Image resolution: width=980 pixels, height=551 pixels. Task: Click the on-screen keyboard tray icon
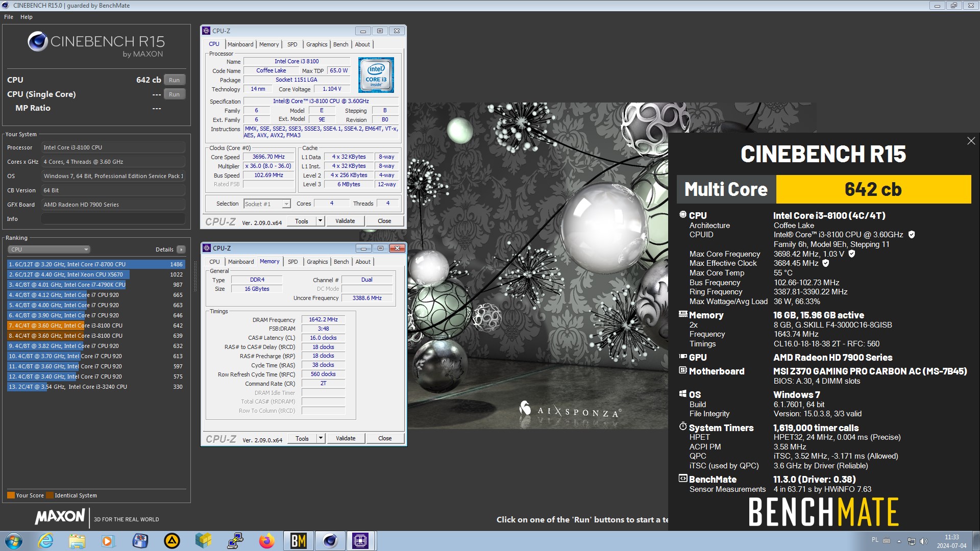tap(887, 541)
